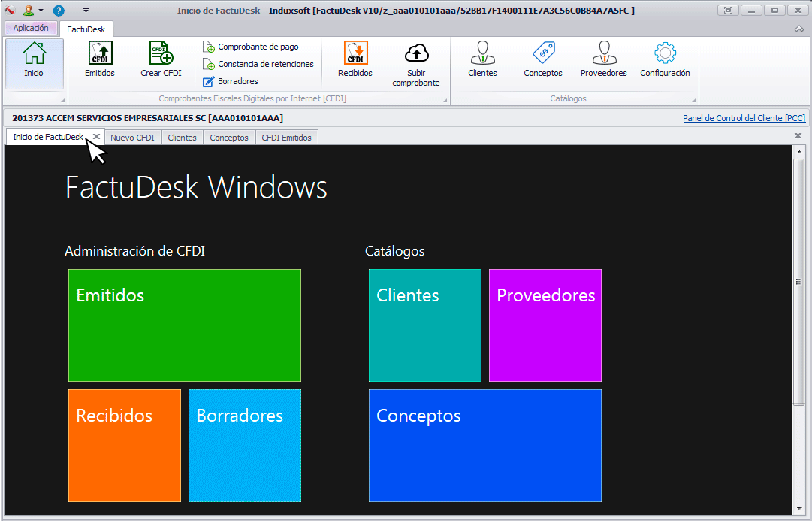
Task: Open the green Emitidos tile
Action: [185, 326]
